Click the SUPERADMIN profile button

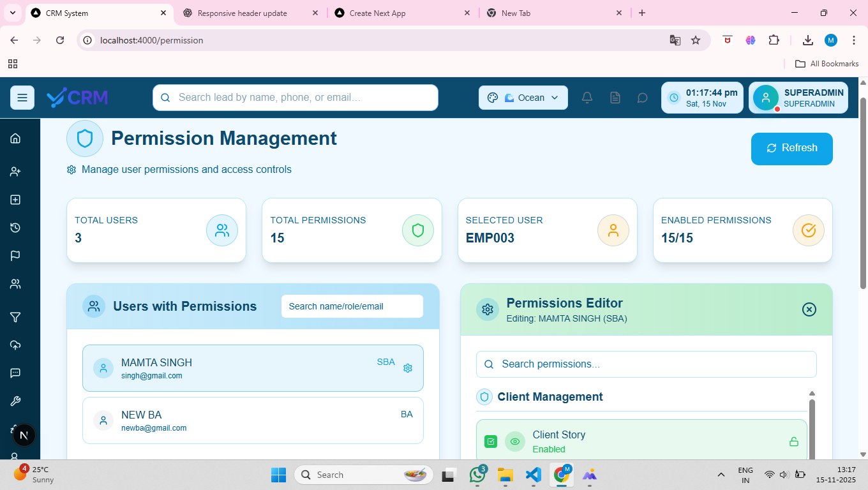798,97
